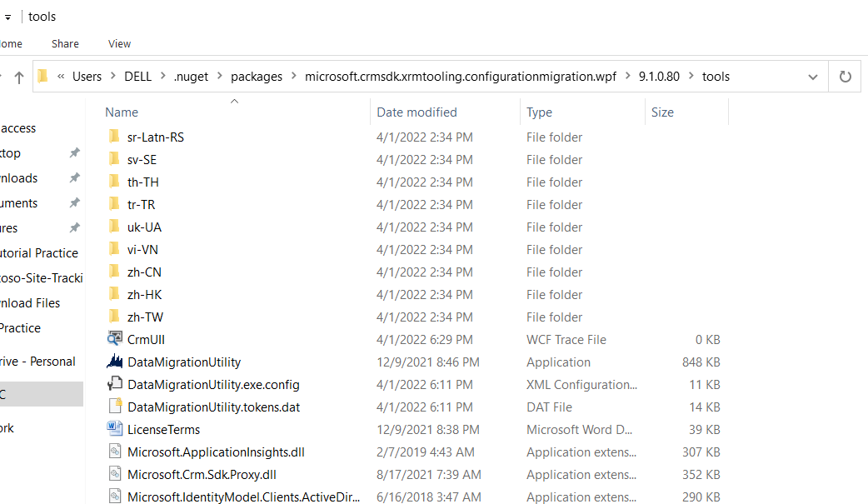Open the Share ribbon tab
Image resolution: width=868 pixels, height=504 pixels.
point(65,43)
